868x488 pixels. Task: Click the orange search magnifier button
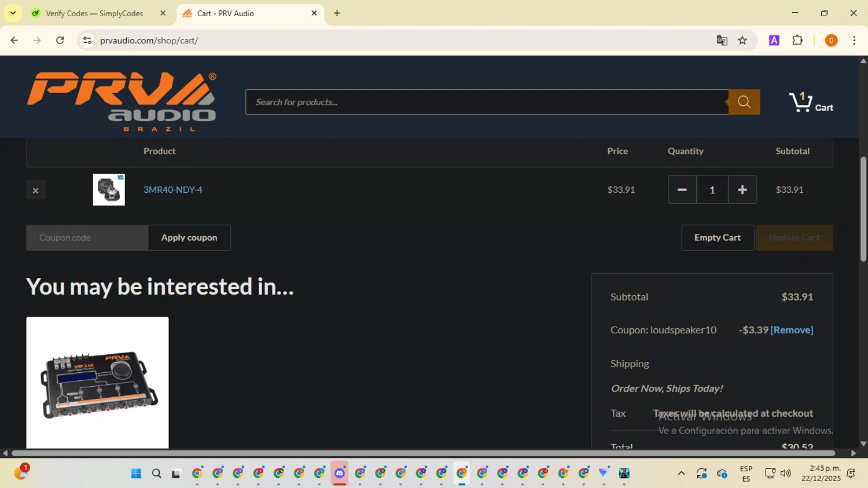click(744, 102)
